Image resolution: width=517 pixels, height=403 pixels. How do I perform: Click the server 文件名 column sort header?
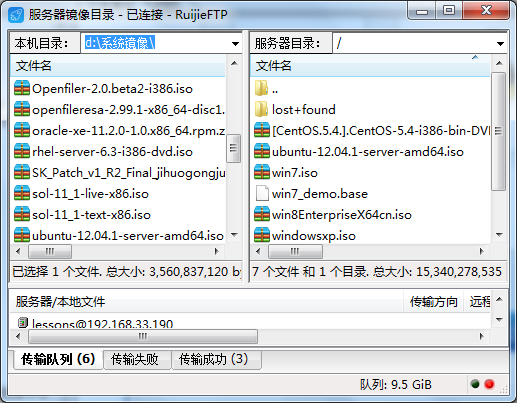[x=370, y=66]
